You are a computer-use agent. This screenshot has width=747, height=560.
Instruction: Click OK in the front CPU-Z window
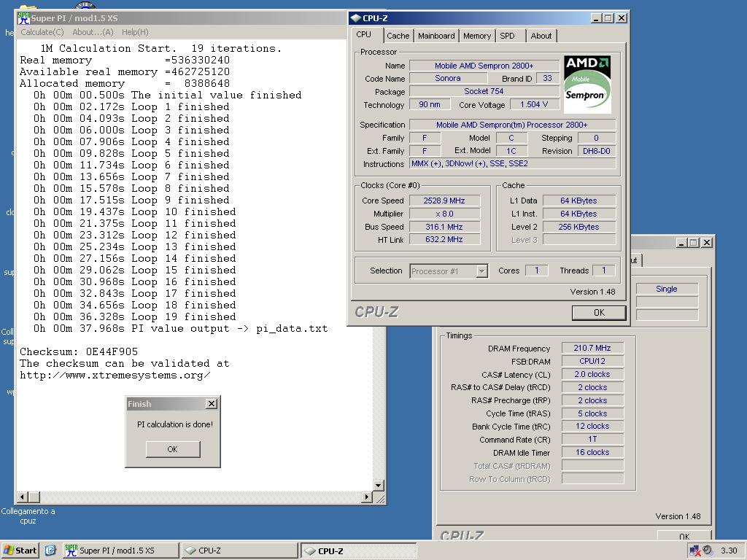[599, 312]
